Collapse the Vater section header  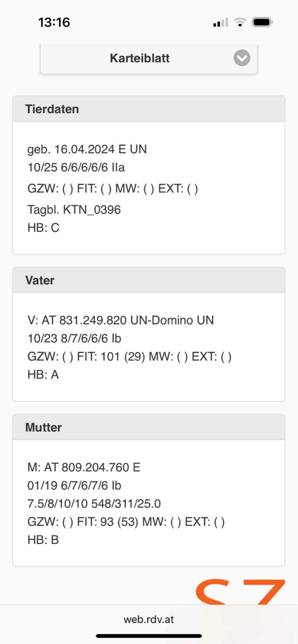pyautogui.click(x=149, y=280)
